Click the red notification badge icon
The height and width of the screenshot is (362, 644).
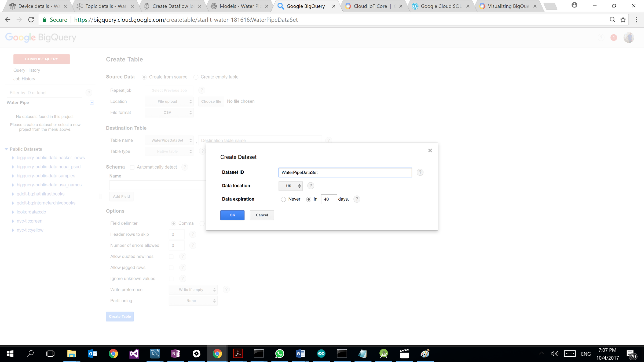pyautogui.click(x=613, y=38)
